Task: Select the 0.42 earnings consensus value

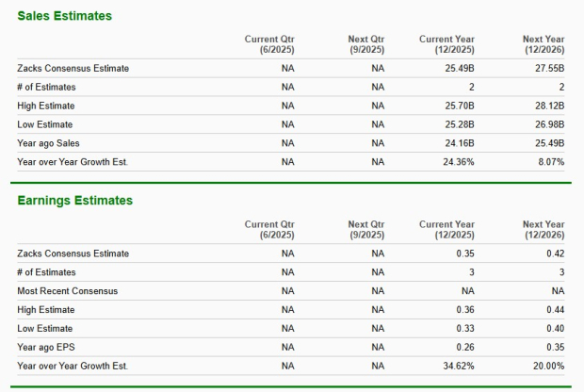Action: tap(555, 253)
